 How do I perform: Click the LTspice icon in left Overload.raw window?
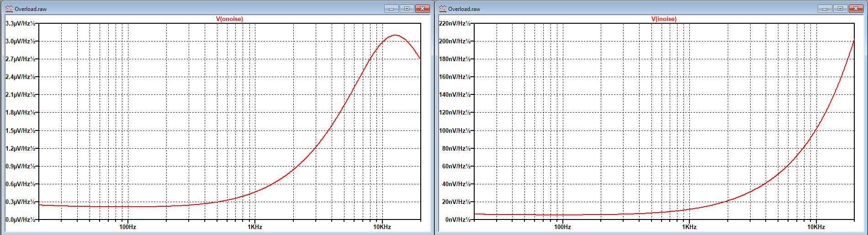point(9,9)
